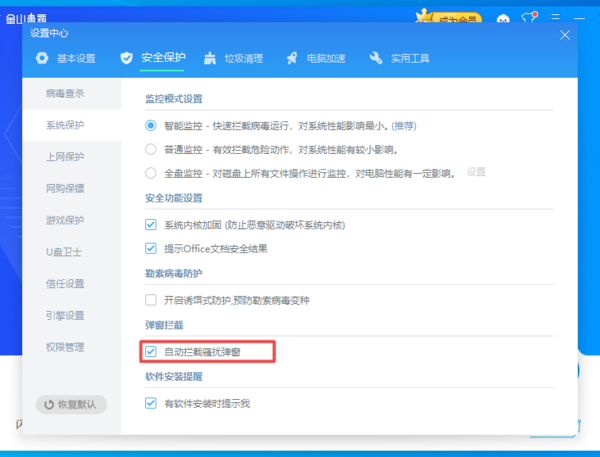600x457 pixels.
Task: Click the smiley face icon in title bar
Action: click(x=503, y=17)
